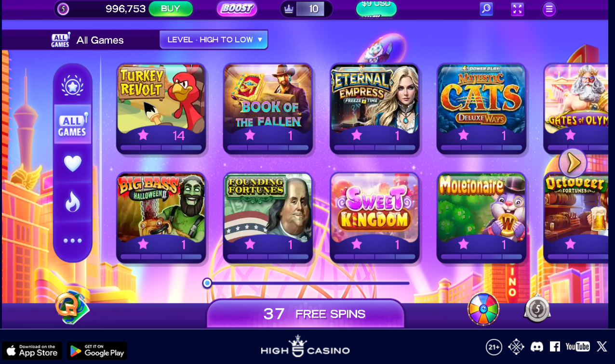Select the heart favorites sidebar icon
This screenshot has height=364, width=615.
pyautogui.click(x=73, y=164)
